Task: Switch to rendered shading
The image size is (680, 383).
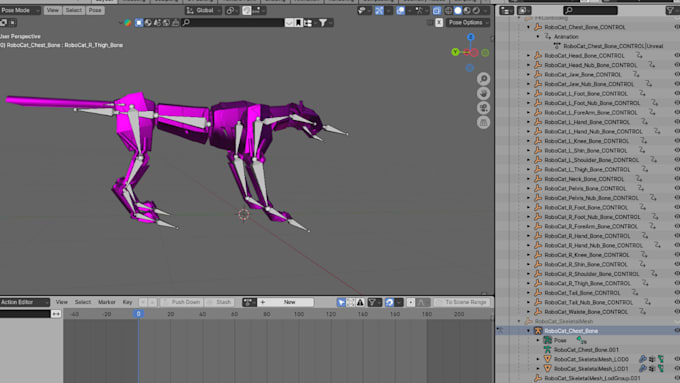Action: 476,10
